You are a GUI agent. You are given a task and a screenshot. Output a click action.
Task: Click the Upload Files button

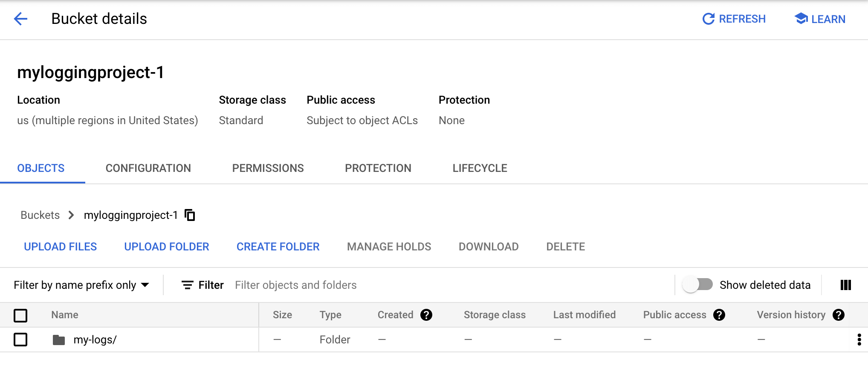click(60, 247)
